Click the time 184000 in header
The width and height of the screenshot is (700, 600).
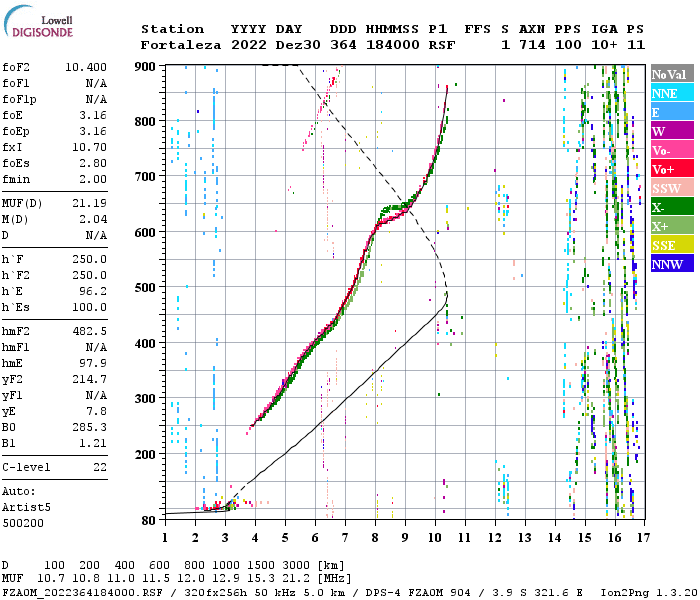(x=392, y=45)
